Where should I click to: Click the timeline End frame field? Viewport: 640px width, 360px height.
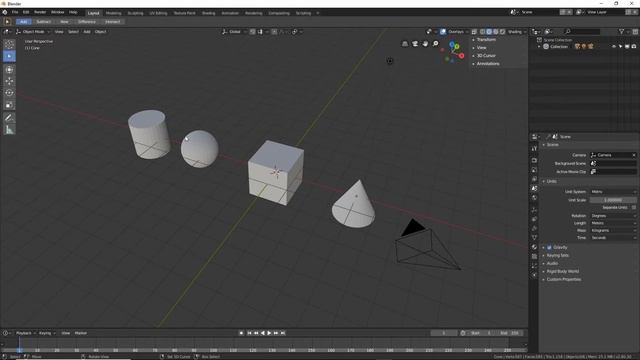click(510, 333)
